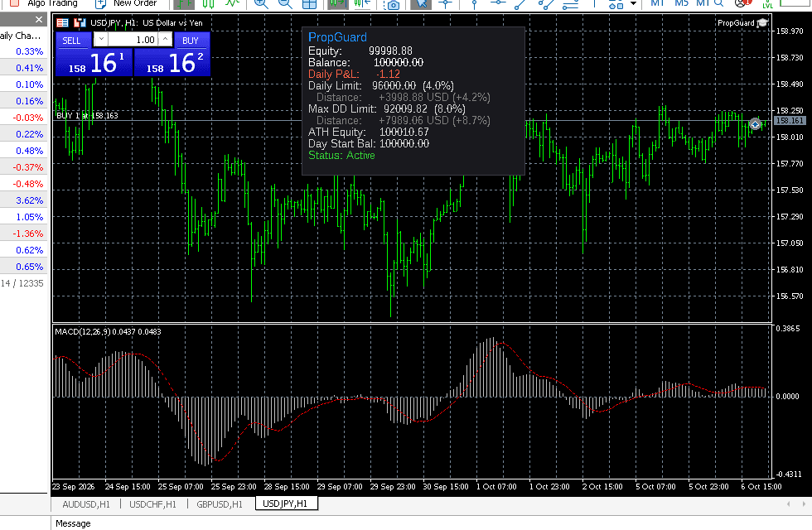Select the 0.65% daily change row
The height and width of the screenshot is (530, 812).
[x=23, y=267]
